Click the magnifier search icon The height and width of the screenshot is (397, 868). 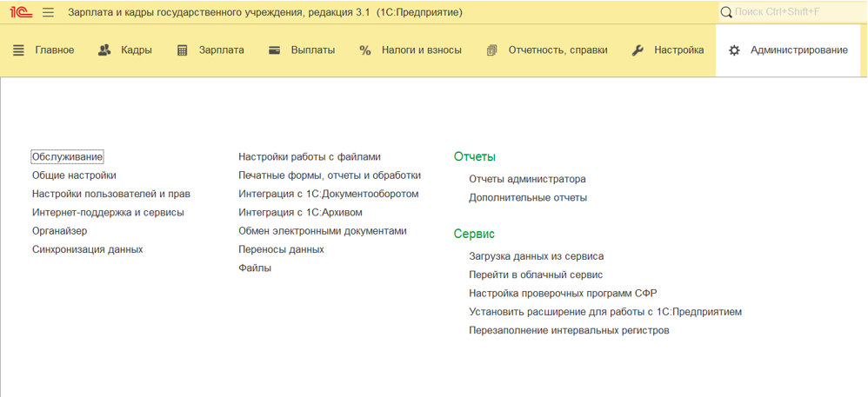tap(725, 12)
